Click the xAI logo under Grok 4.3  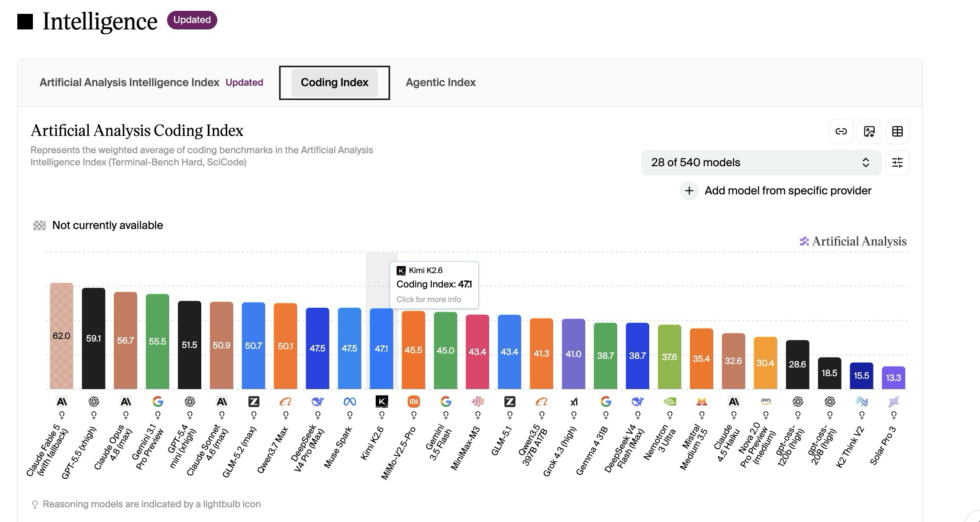click(574, 402)
